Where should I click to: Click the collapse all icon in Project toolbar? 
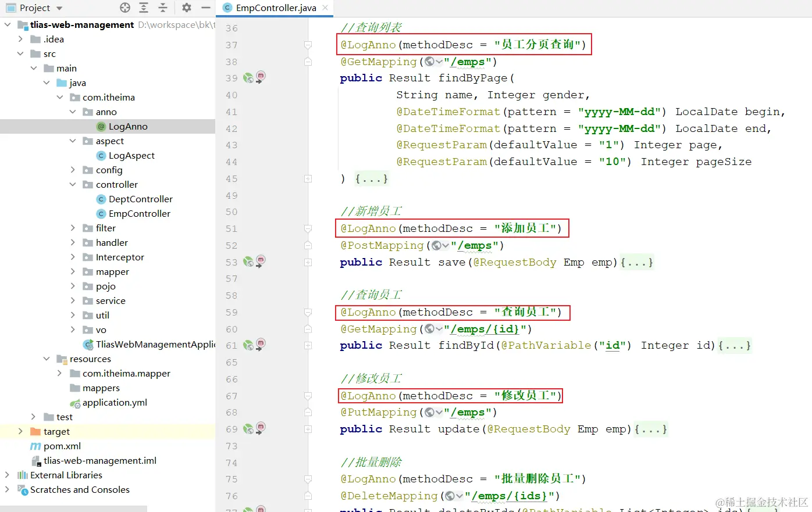click(163, 8)
